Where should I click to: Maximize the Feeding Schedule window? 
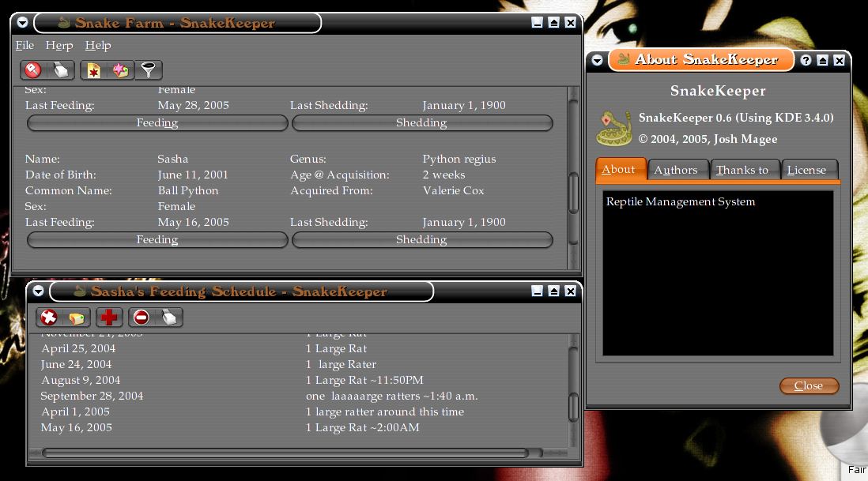click(x=553, y=291)
